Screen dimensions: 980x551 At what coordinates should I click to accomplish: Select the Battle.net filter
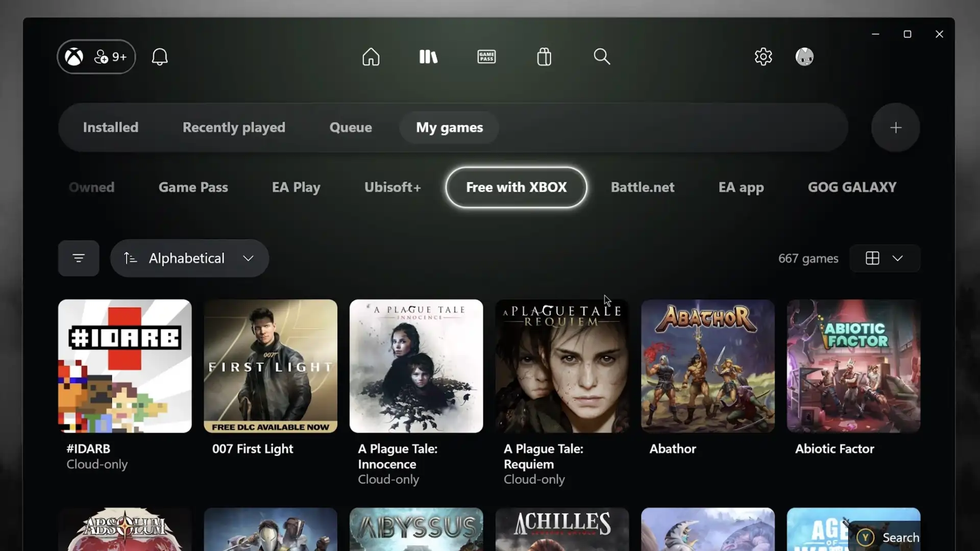click(x=643, y=187)
